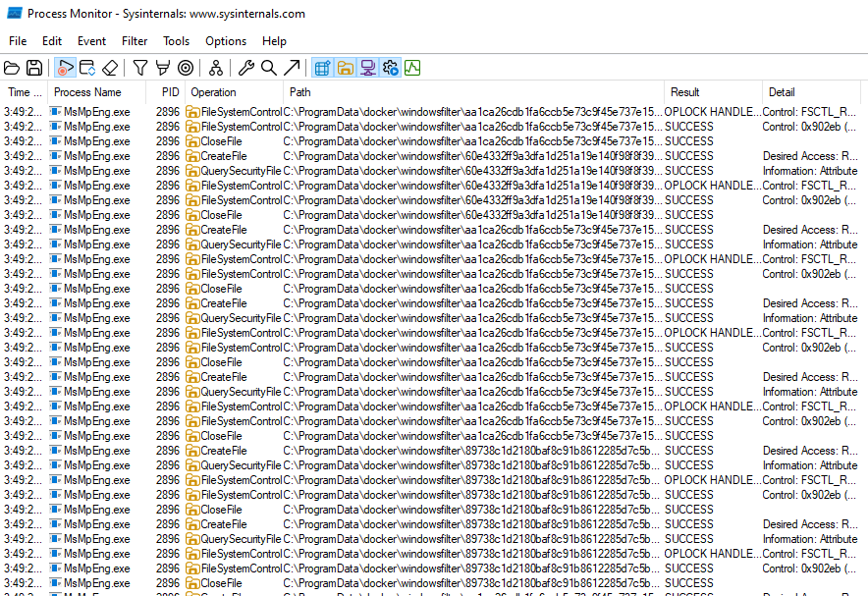Toggle Show Network Activity
The width and height of the screenshot is (868, 596).
(x=367, y=68)
